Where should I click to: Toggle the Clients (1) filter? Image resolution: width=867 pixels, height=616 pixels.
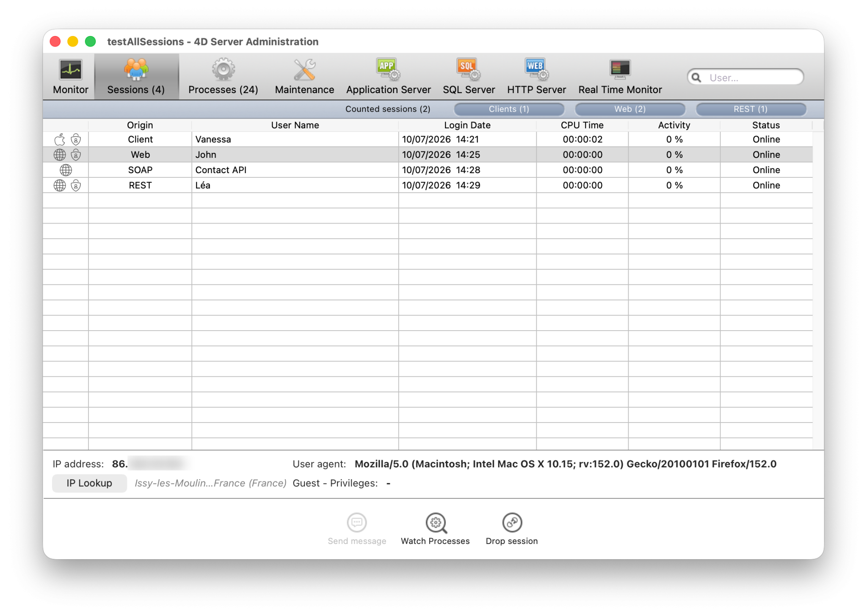[x=509, y=109]
